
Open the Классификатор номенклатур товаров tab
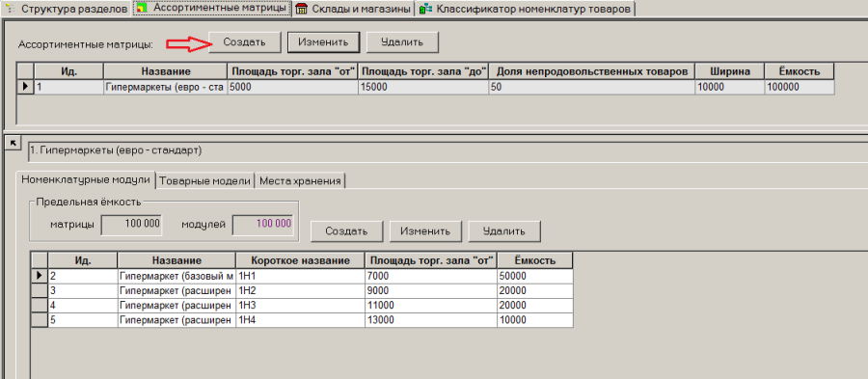(x=525, y=9)
